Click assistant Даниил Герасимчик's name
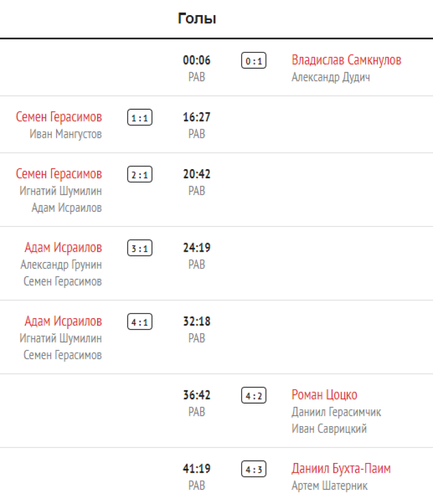Viewport: 433px width, 504px height. (x=337, y=412)
